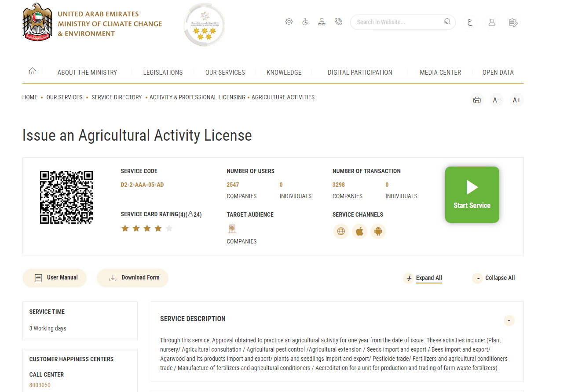Switch to Arabic using the ع language icon
This screenshot has width=567, height=392.
[x=470, y=22]
